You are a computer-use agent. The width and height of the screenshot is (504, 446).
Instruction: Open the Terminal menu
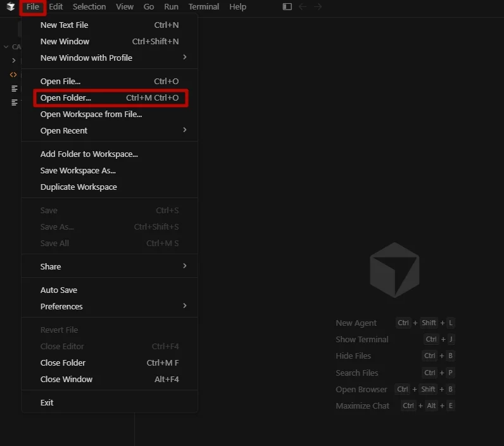click(203, 6)
